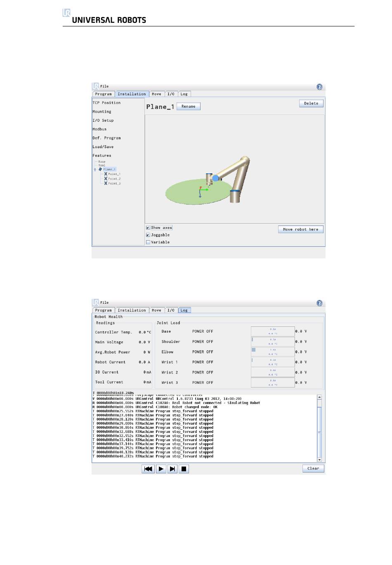Open help icon on the Log screen
The height and width of the screenshot is (565, 392).
pos(319,303)
